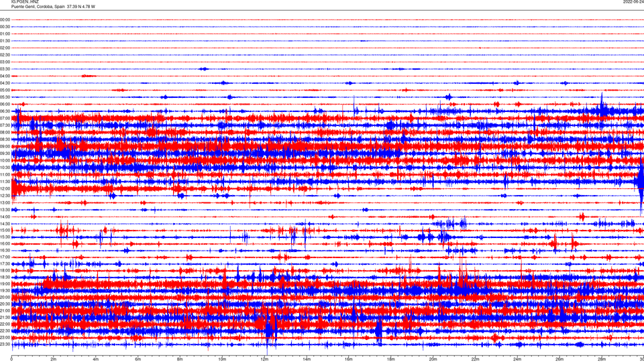The width and height of the screenshot is (644, 362).
Task: Select the 09:00 trace time label
Action: 5,147
